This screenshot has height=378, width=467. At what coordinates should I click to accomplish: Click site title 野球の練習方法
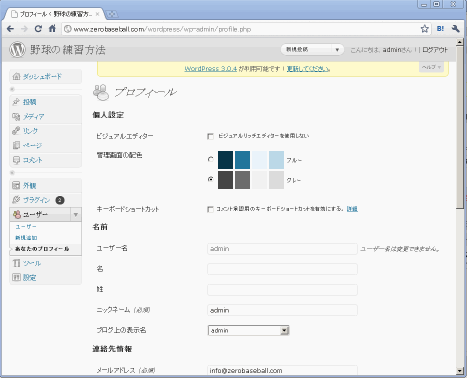pyautogui.click(x=68, y=50)
